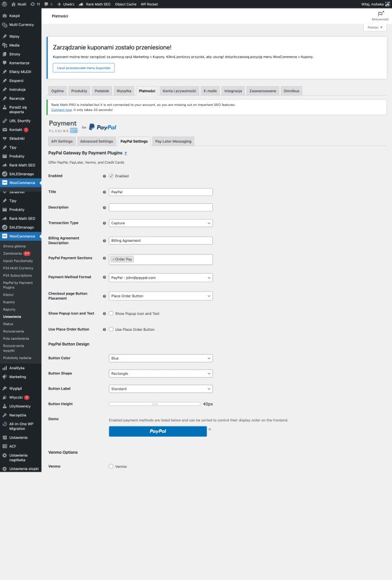This screenshot has width=392, height=580.
Task: Switch to the API Settings tab
Action: 62,141
